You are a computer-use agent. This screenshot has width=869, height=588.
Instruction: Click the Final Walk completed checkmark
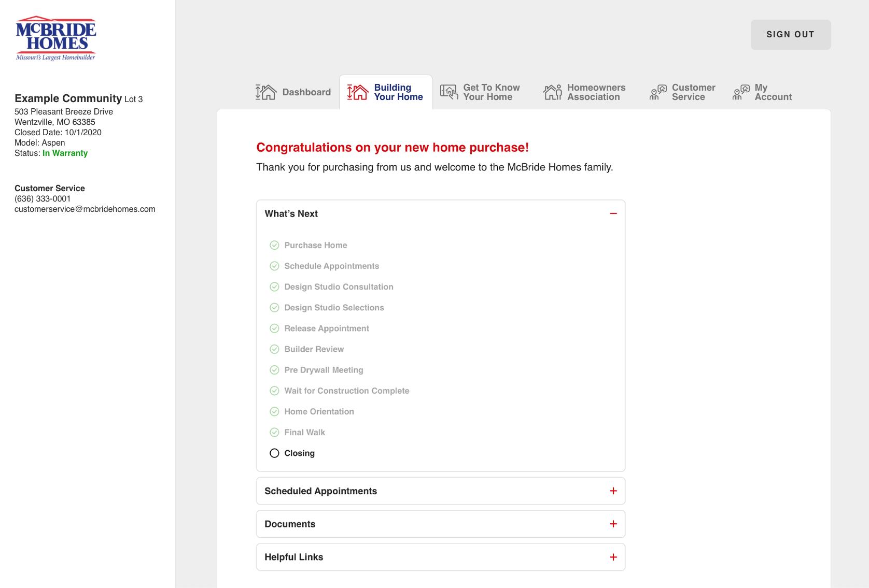click(x=274, y=433)
